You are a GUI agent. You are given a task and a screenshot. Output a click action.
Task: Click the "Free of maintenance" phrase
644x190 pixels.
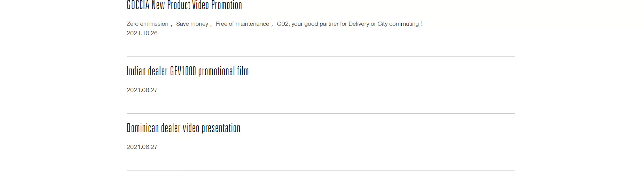coord(242,24)
